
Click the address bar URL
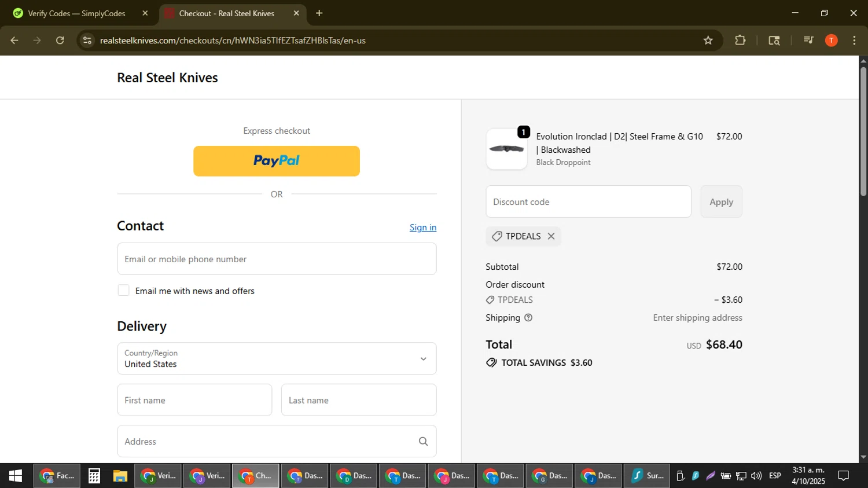233,41
